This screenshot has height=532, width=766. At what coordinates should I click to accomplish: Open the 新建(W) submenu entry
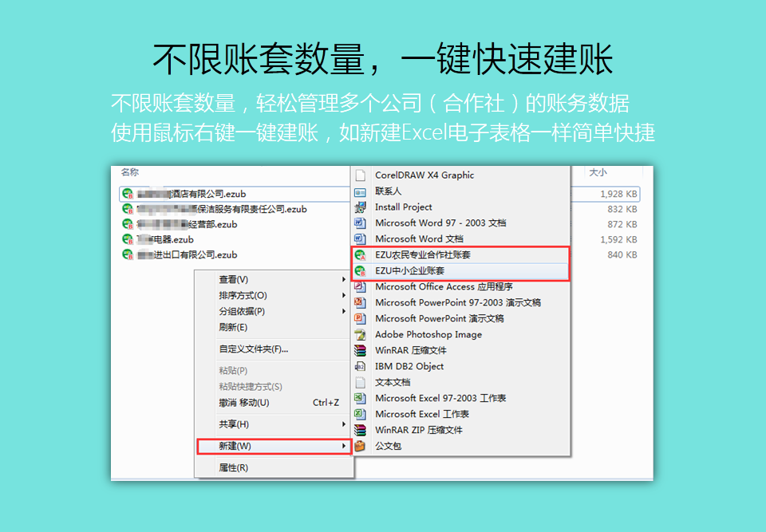pyautogui.click(x=274, y=446)
